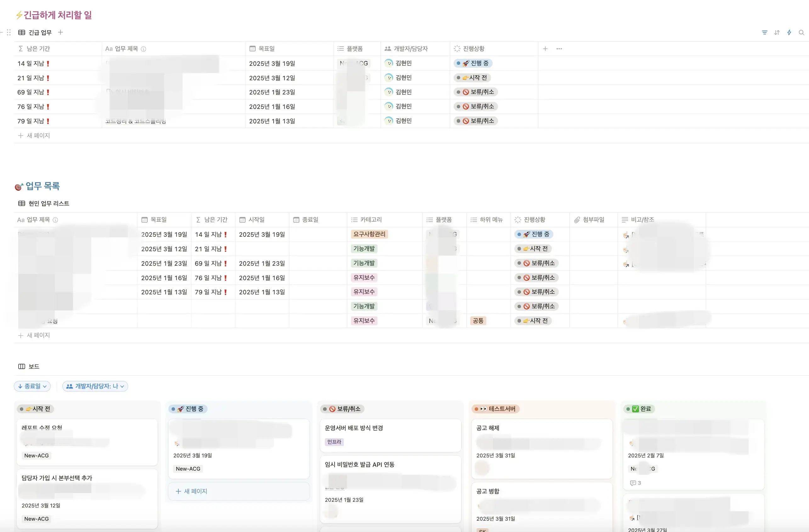Viewport: 809px width, 532px height.
Task: Add a new property with the plus icon
Action: [545, 48]
